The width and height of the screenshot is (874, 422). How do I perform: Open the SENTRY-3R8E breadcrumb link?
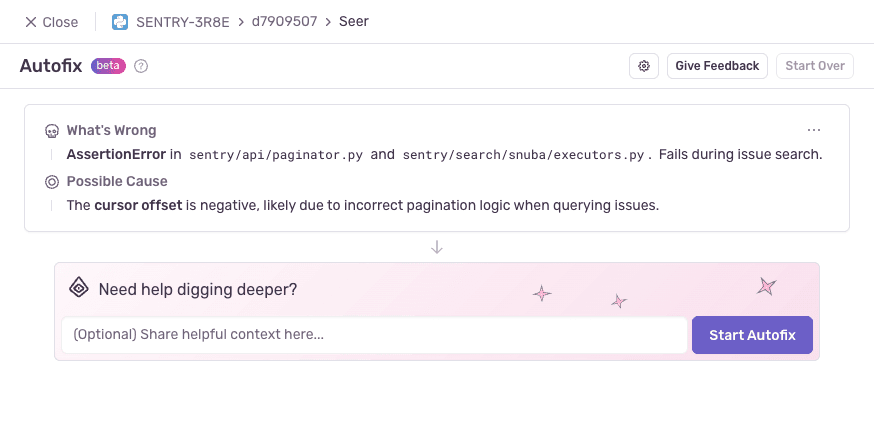click(182, 22)
